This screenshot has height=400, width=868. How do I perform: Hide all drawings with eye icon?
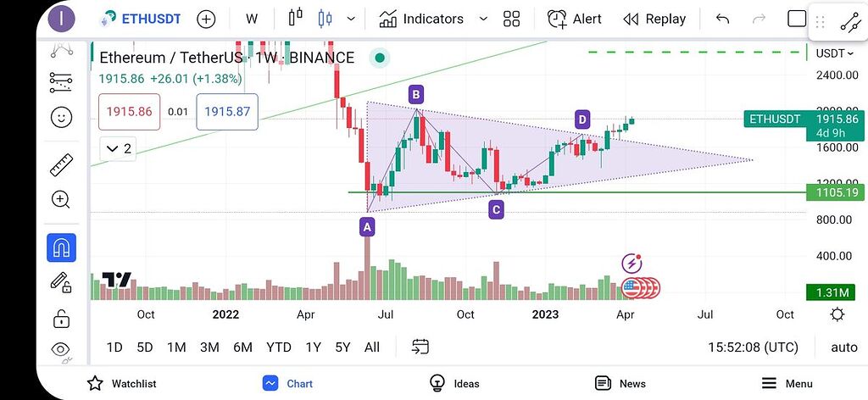[61, 348]
